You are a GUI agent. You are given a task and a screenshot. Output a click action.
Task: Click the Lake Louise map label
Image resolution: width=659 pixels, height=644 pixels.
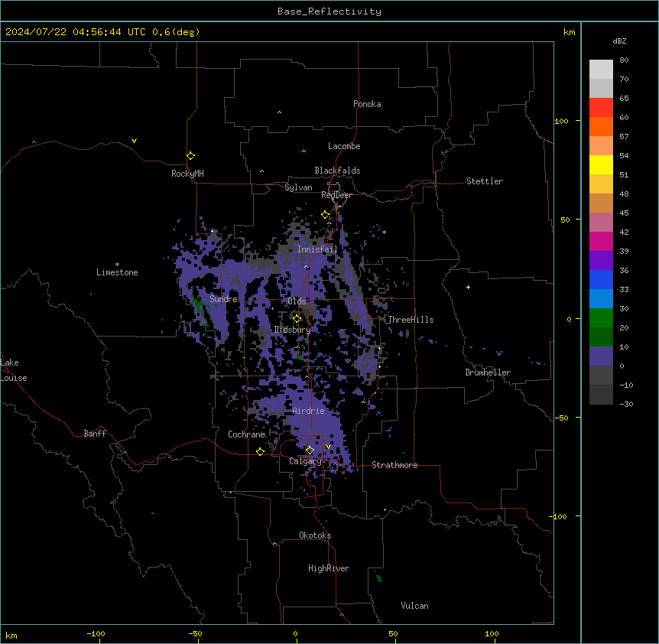14,370
